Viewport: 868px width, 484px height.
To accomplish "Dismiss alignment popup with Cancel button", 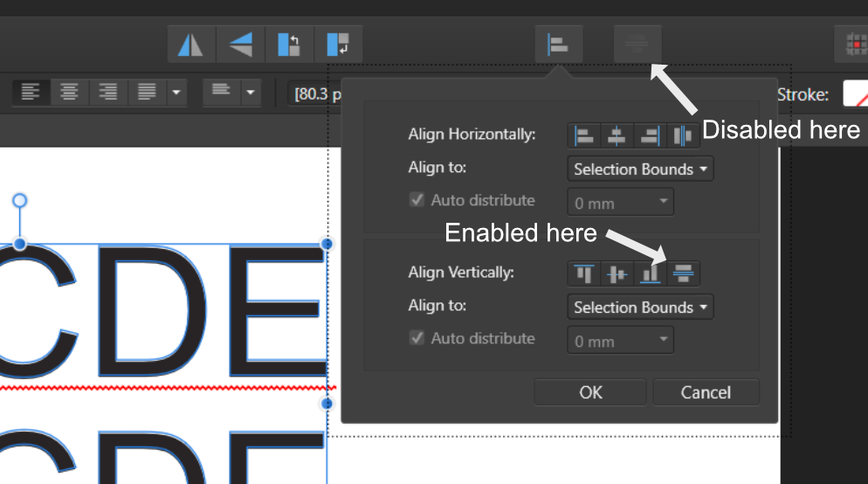I will click(706, 392).
